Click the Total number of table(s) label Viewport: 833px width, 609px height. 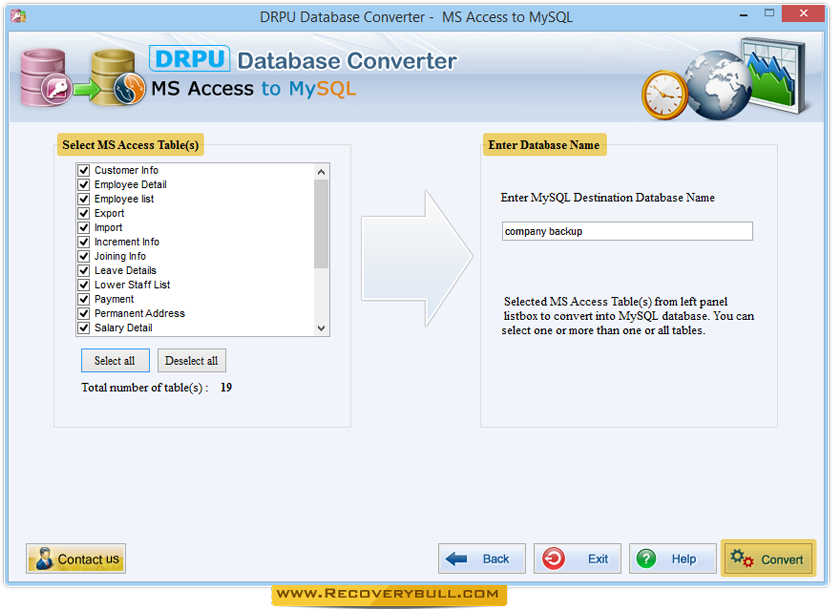click(144, 387)
